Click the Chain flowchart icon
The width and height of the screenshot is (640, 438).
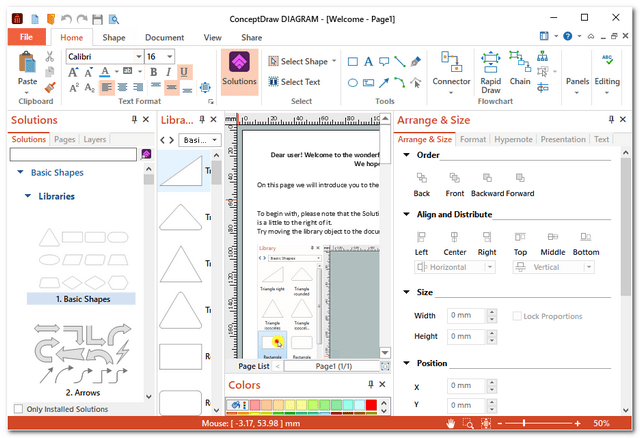coord(520,70)
